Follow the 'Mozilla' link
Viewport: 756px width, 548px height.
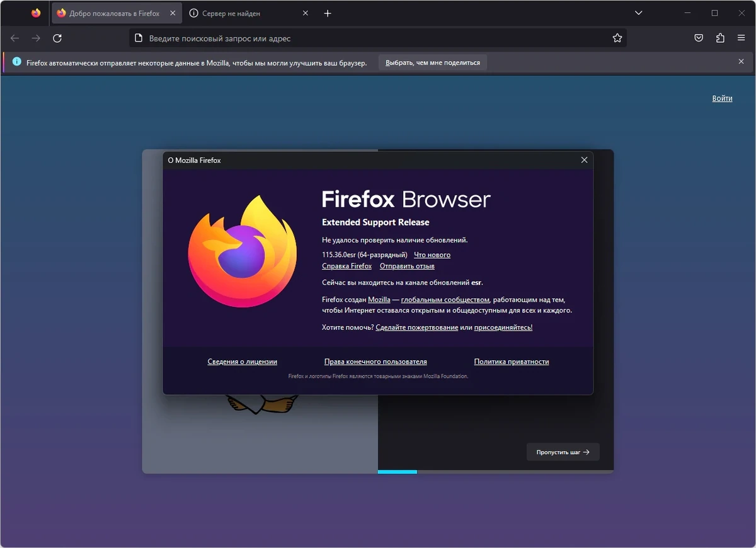pyautogui.click(x=379, y=300)
